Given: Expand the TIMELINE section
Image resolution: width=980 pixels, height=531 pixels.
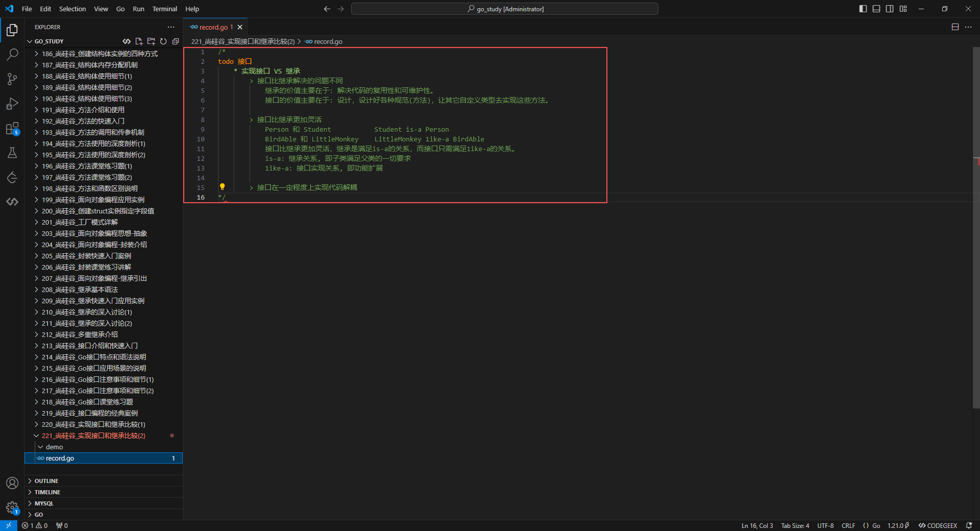Looking at the screenshot, I should coord(104,492).
